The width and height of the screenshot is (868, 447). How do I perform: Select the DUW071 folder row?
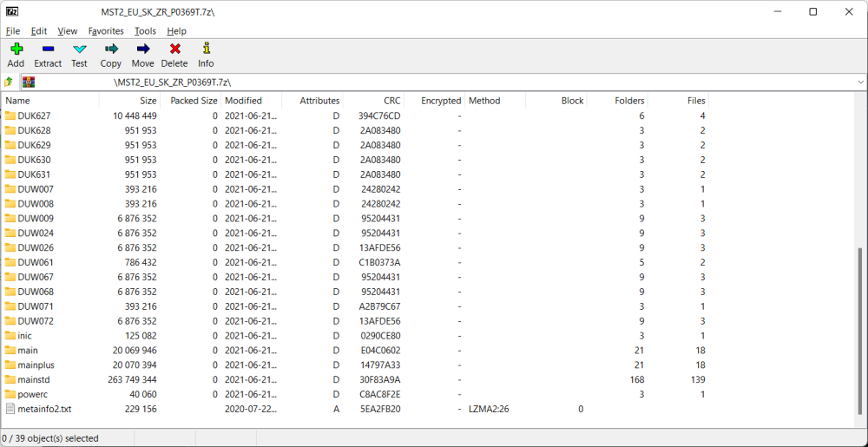355,306
